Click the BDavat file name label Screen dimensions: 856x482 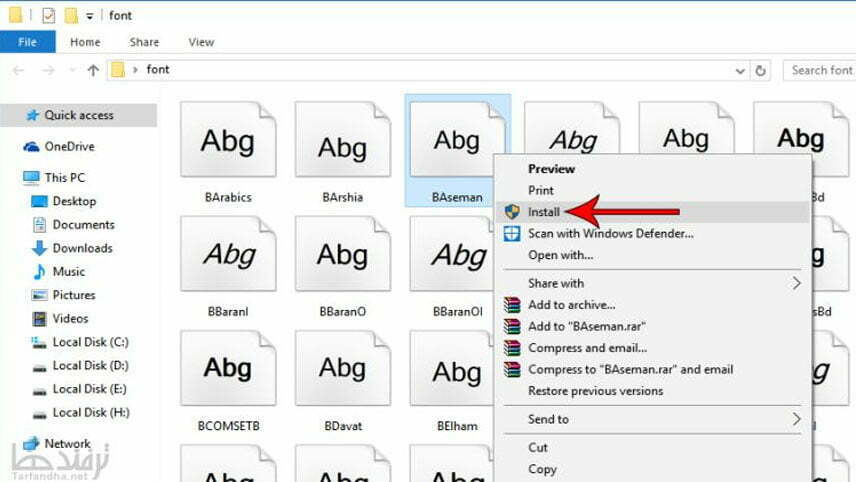click(x=343, y=426)
